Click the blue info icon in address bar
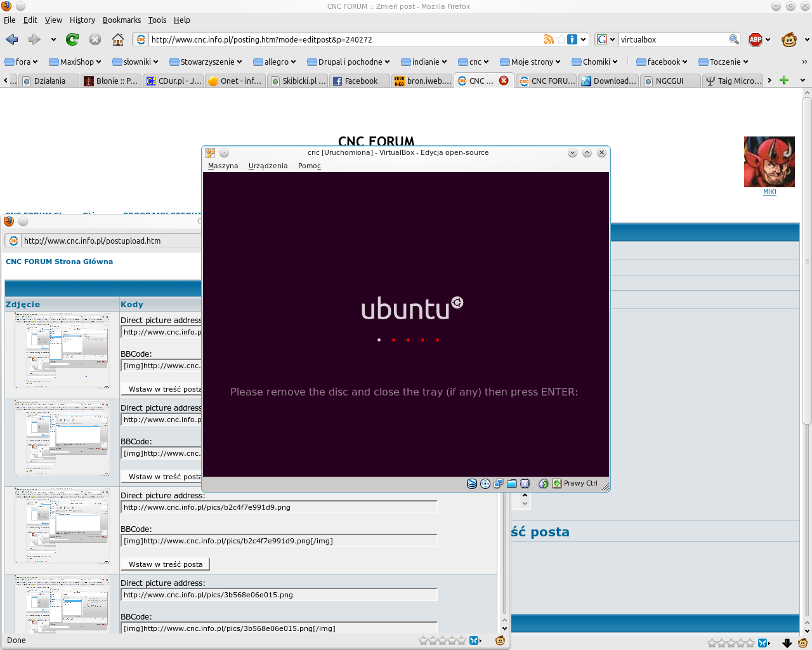 572,39
